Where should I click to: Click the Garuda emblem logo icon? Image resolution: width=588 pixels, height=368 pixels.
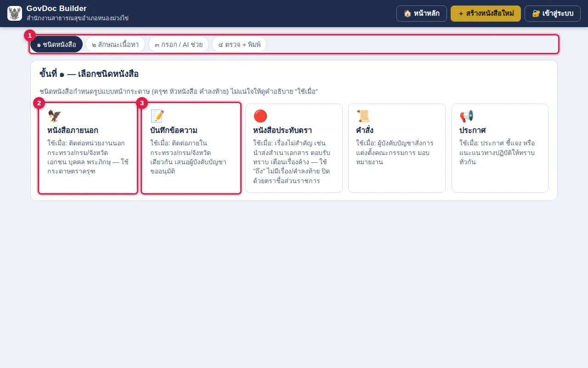(x=15, y=13)
